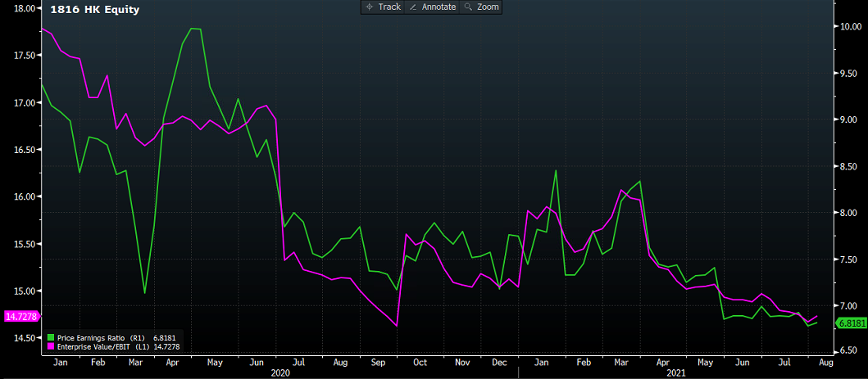The width and height of the screenshot is (868, 379).
Task: Click green 6.8181 right axis value tag
Action: (x=850, y=323)
